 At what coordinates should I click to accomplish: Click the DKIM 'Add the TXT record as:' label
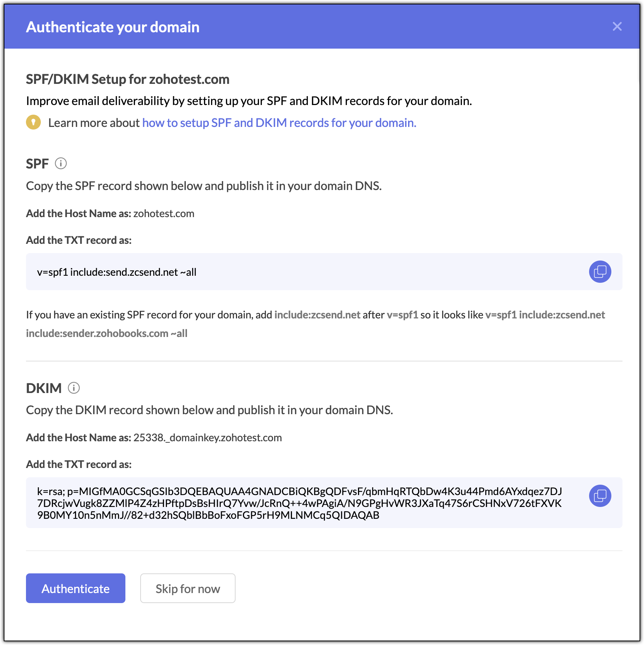click(79, 465)
